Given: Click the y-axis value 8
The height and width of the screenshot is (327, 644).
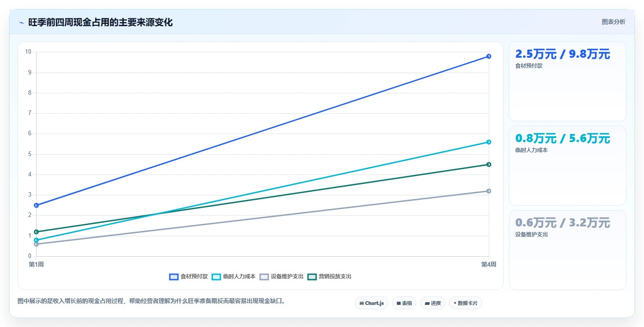Looking at the screenshot, I should pos(29,93).
